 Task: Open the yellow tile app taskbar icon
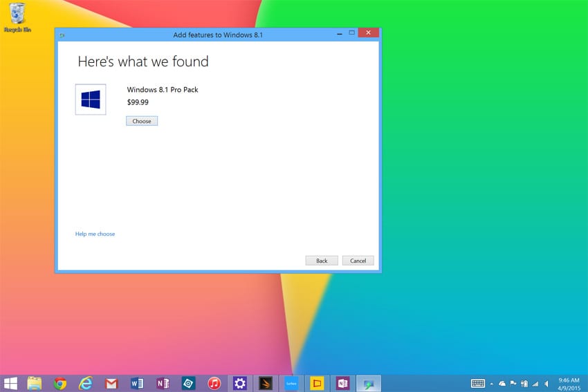(317, 384)
